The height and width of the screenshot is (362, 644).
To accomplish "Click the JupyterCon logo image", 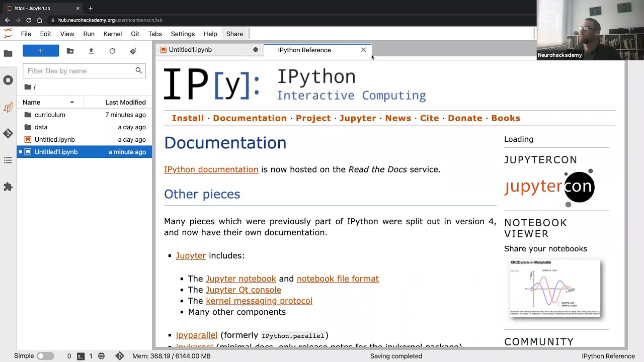I will click(x=549, y=187).
